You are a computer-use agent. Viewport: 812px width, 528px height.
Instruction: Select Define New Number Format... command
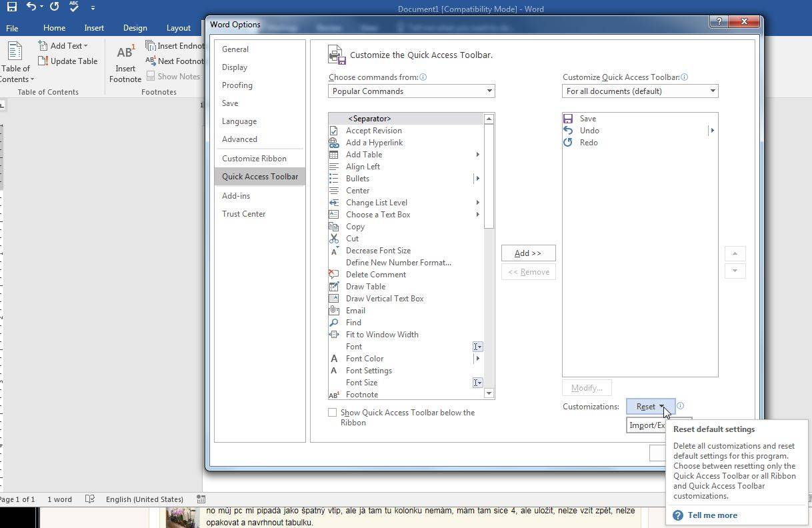point(406,263)
